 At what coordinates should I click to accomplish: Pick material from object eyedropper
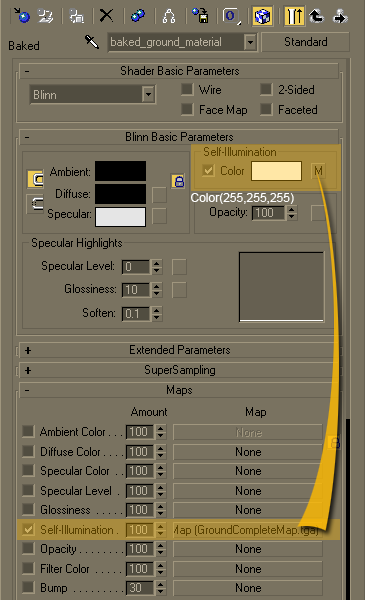point(92,42)
